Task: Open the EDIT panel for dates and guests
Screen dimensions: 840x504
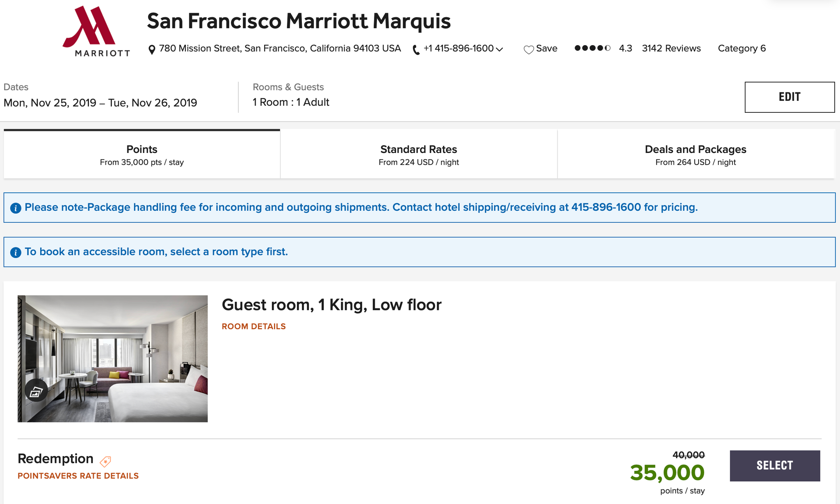Action: pos(789,97)
